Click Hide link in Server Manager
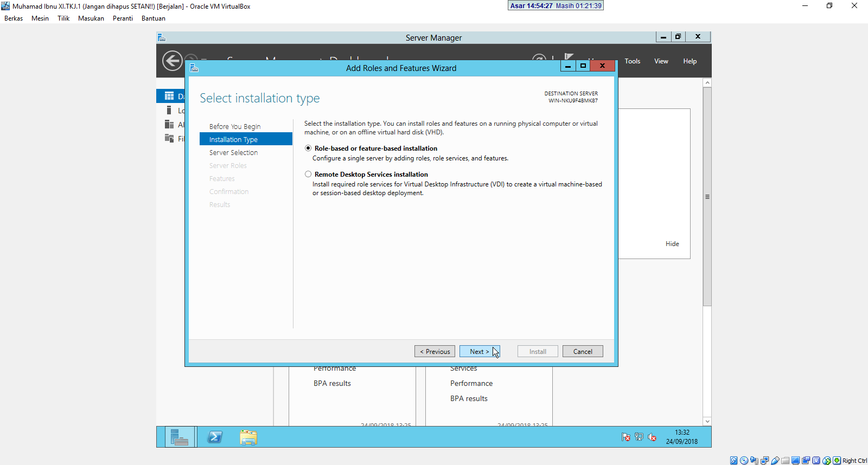The height and width of the screenshot is (465, 868). click(x=672, y=244)
